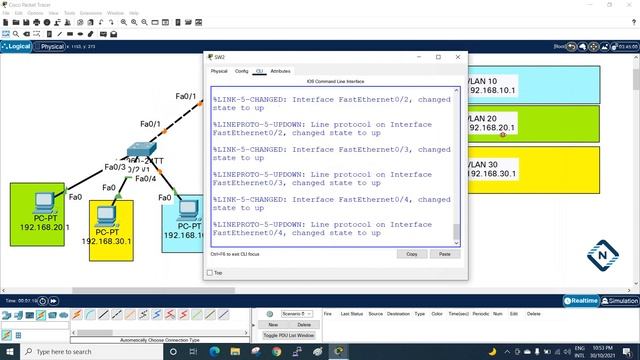The width and height of the screenshot is (640, 360).
Task: Open the File menu
Action: coord(6,13)
